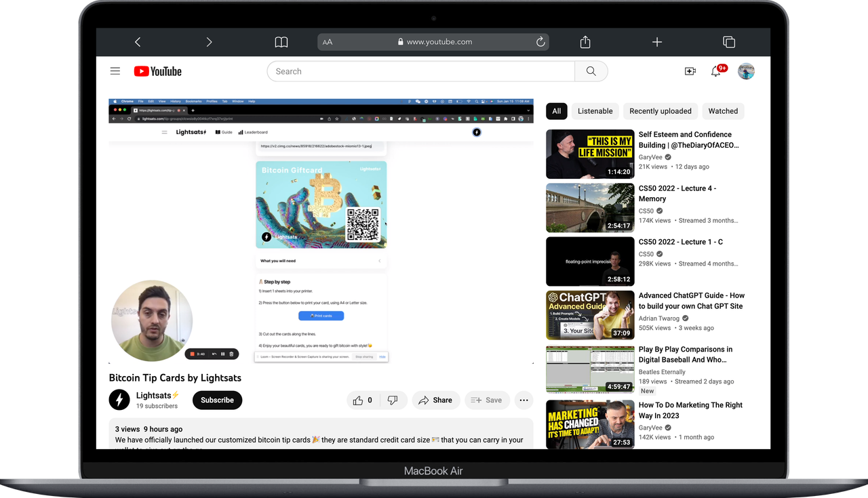Open the Play By Play Comparisons title
Screen dimensions: 868x498
(x=686, y=354)
